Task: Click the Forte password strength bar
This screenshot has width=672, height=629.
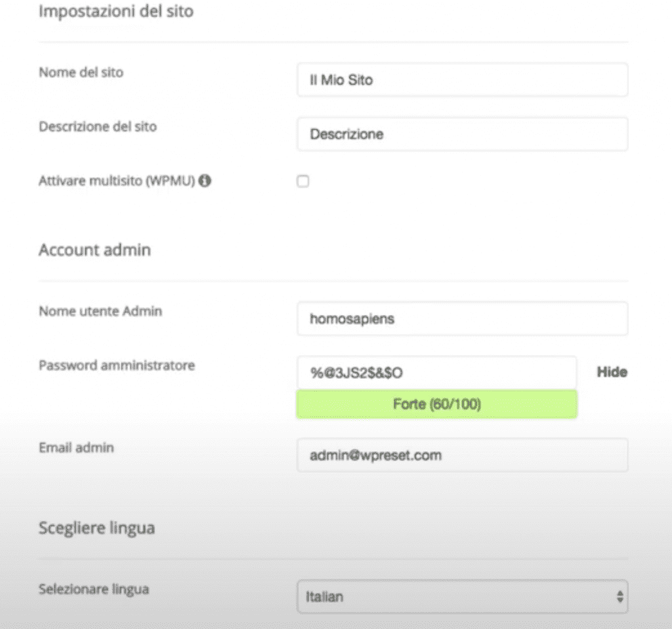Action: 436,404
